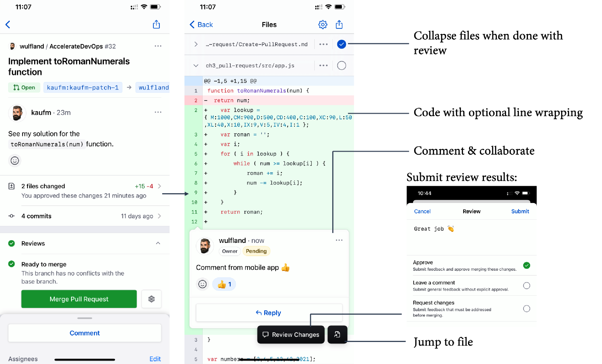602x364 pixels.
Task: Open more options for kaufm's comment
Action: tap(158, 112)
